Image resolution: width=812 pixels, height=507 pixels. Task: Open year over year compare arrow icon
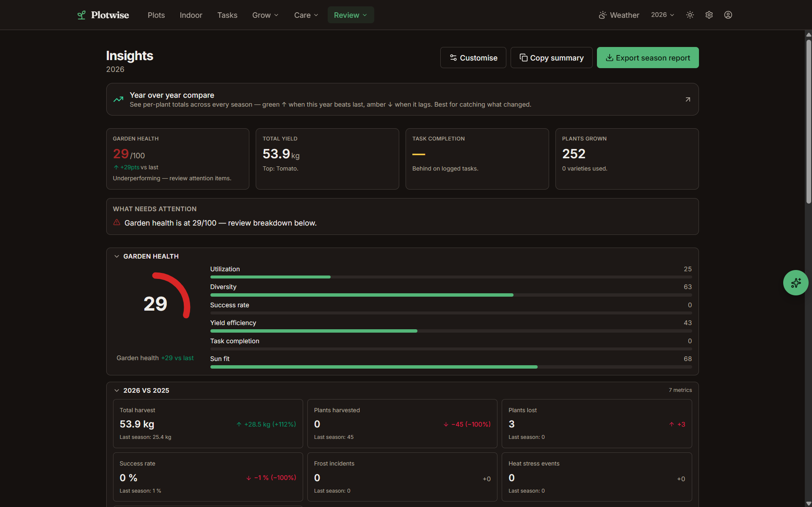(688, 99)
